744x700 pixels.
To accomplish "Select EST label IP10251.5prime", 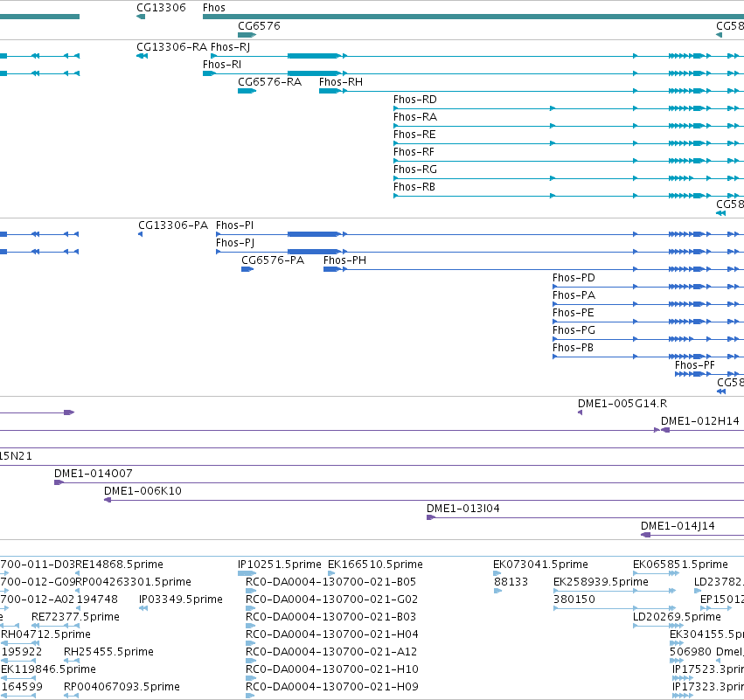I will pos(280,565).
